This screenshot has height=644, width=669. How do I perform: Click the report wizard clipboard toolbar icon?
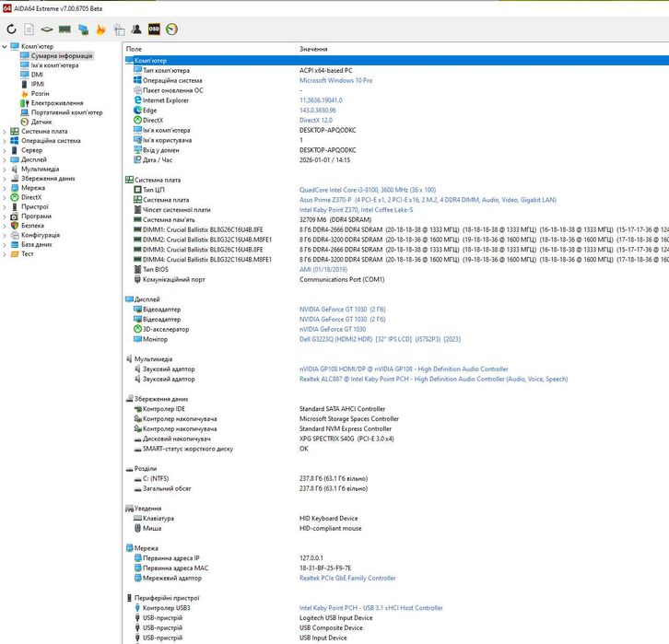coord(119,29)
